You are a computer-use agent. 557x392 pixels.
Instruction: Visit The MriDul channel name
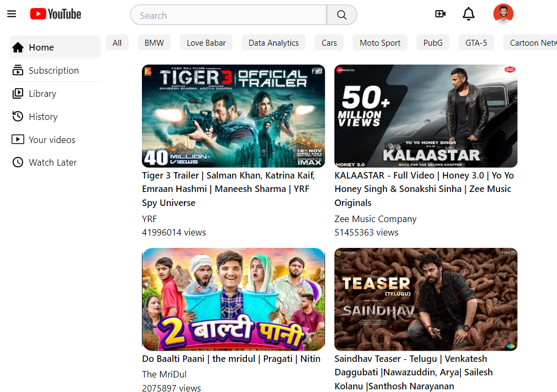tap(164, 374)
